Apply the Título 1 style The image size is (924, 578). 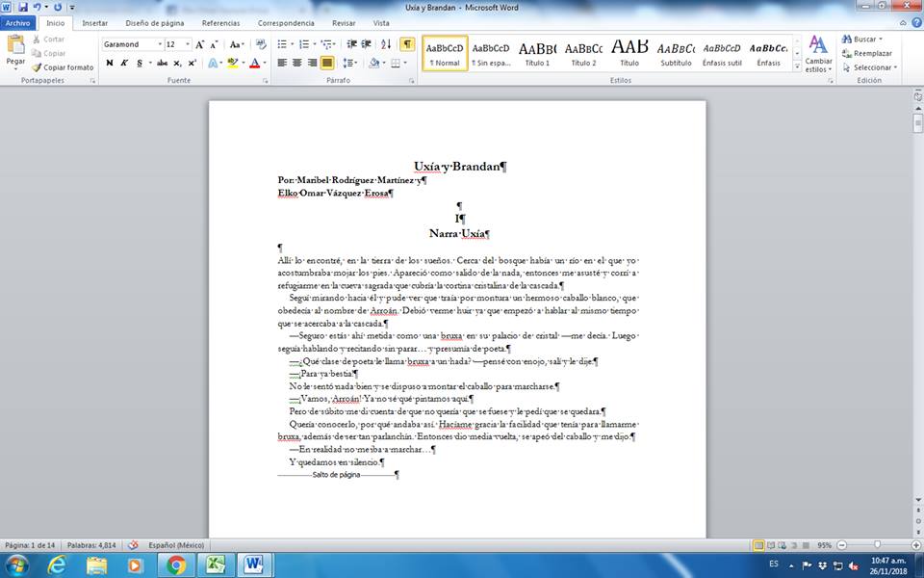pyautogui.click(x=537, y=53)
